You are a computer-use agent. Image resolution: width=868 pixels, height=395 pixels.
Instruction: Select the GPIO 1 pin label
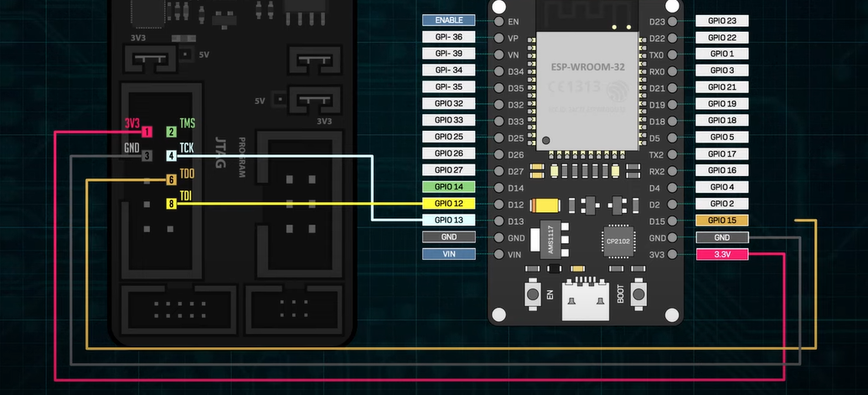722,54
